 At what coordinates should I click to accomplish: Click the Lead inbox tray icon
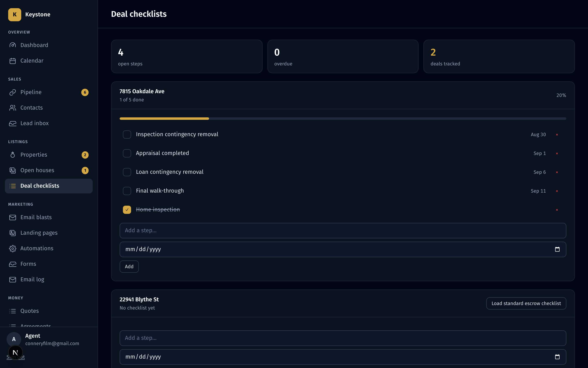(13, 123)
